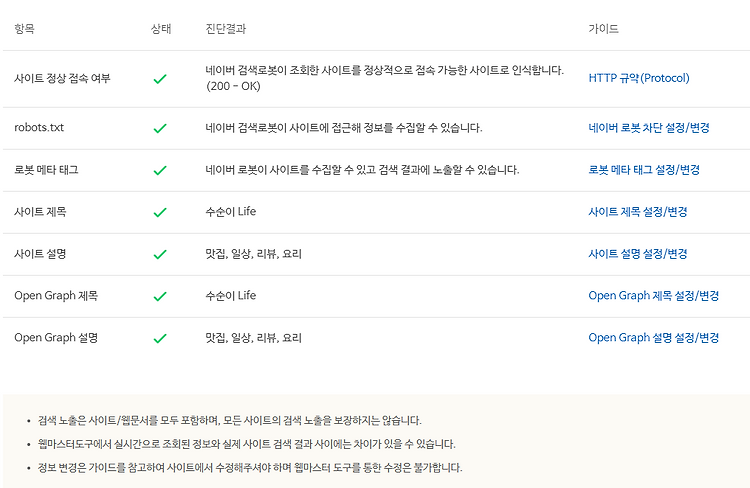Click 로봇 메타 태그 result about 검색 결과에 노출
Screen dimensions: 750x488
[362, 170]
